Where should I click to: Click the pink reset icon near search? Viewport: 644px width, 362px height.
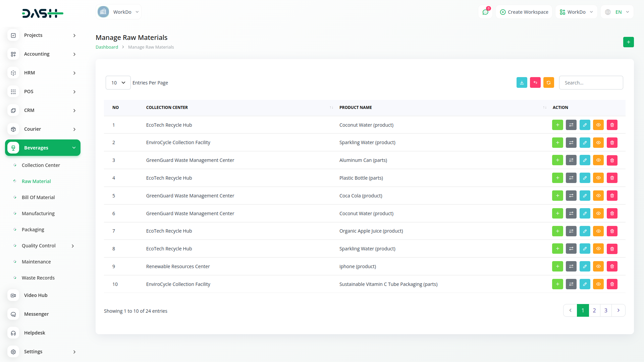(535, 82)
